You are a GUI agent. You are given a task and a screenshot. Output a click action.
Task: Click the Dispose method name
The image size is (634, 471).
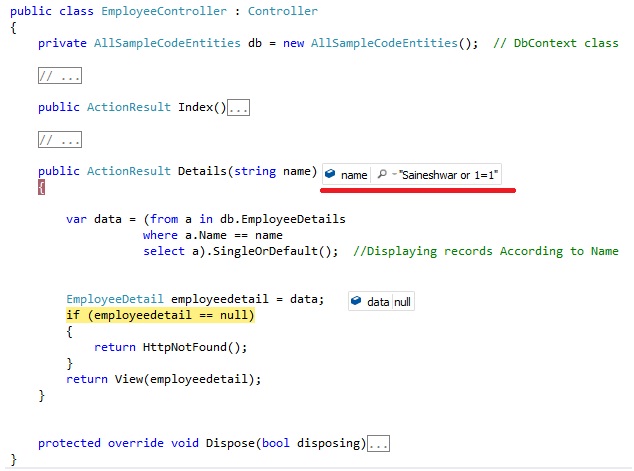(230, 443)
